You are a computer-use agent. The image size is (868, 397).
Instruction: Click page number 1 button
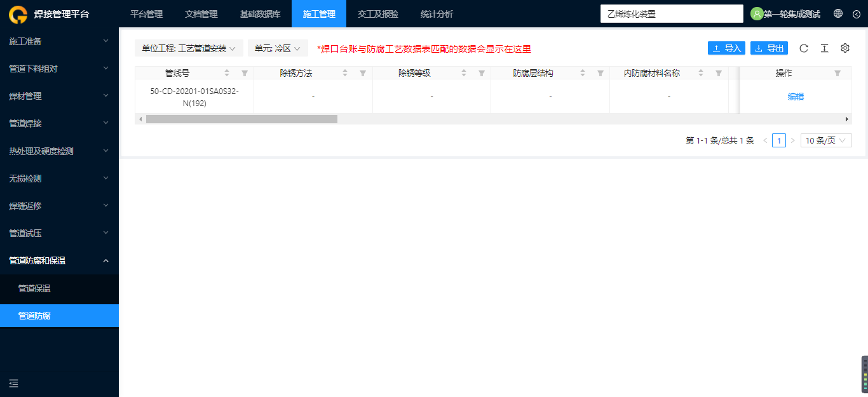coord(779,140)
